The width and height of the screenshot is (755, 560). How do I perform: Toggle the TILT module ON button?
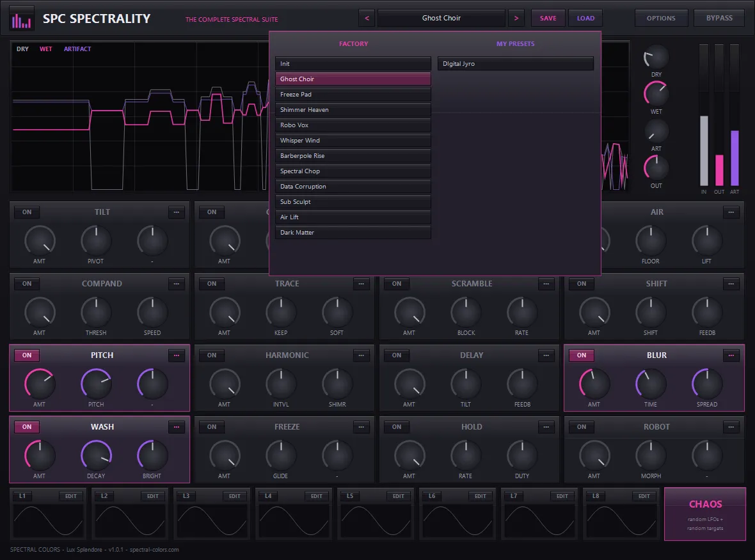[x=27, y=212]
